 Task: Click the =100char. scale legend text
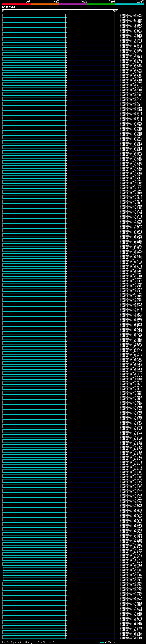pos(111,642)
